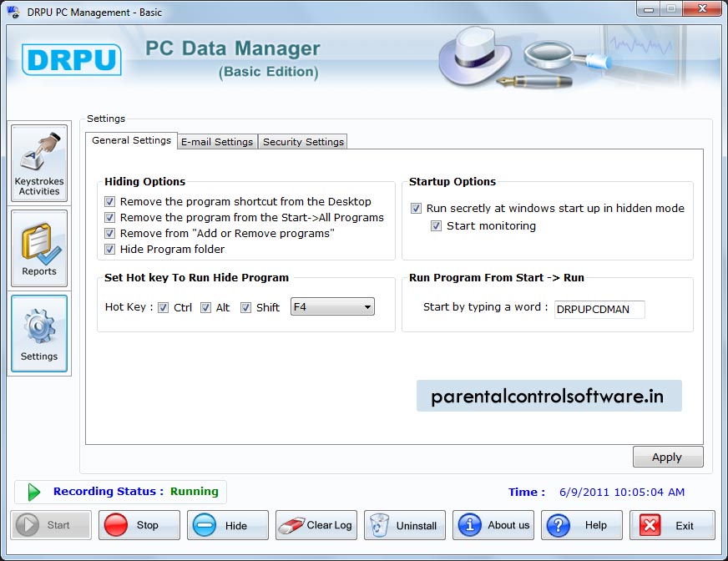Switch to the Security Settings tab
The image size is (728, 561).
303,142
